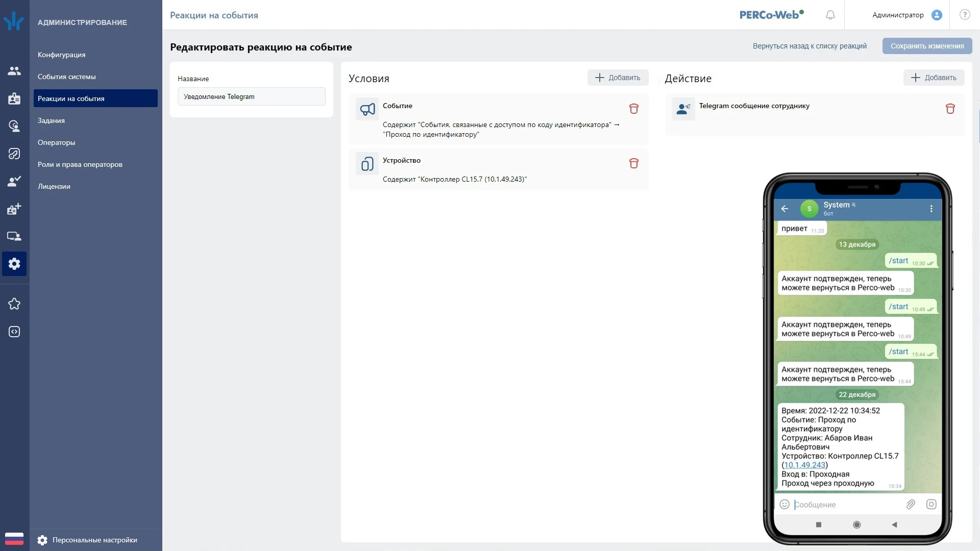Click the "Проход по идентификатору" condition text

[x=431, y=134]
